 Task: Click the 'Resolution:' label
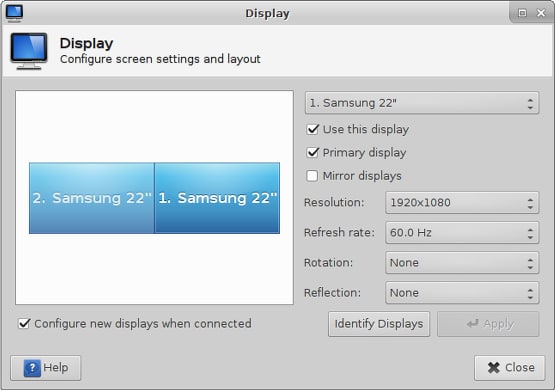tap(334, 202)
